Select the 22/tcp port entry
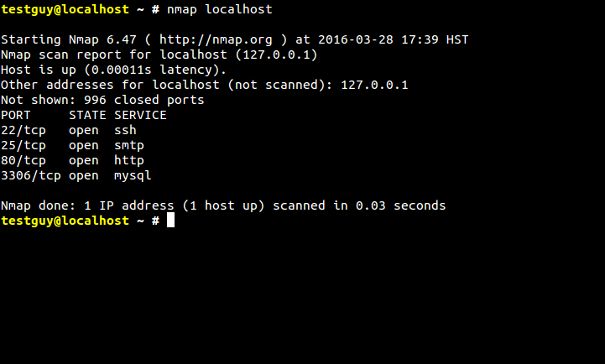605x364 pixels. pyautogui.click(x=23, y=130)
